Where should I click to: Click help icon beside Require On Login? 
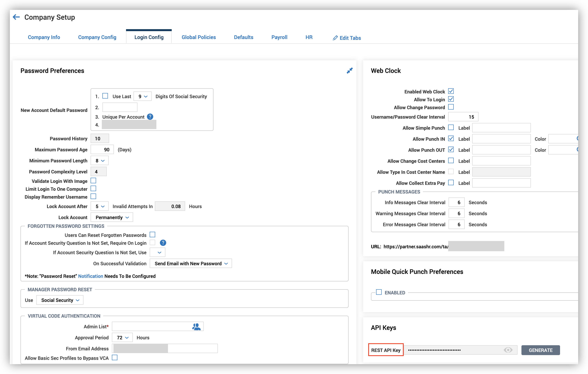pos(163,243)
